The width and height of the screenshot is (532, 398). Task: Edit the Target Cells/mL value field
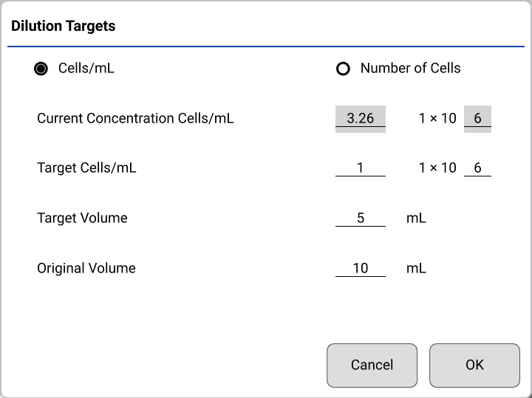click(x=361, y=168)
